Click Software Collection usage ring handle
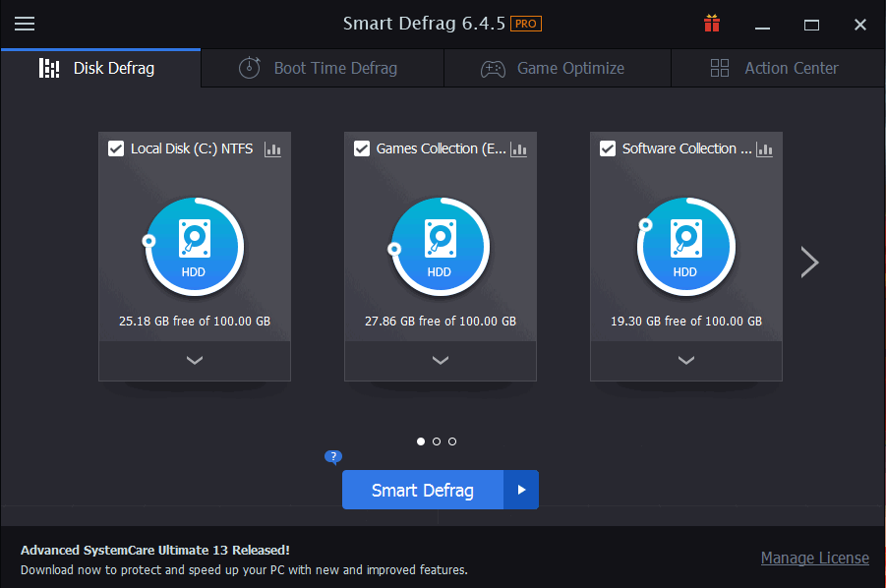Screen dimensions: 886x588 pos(645,225)
